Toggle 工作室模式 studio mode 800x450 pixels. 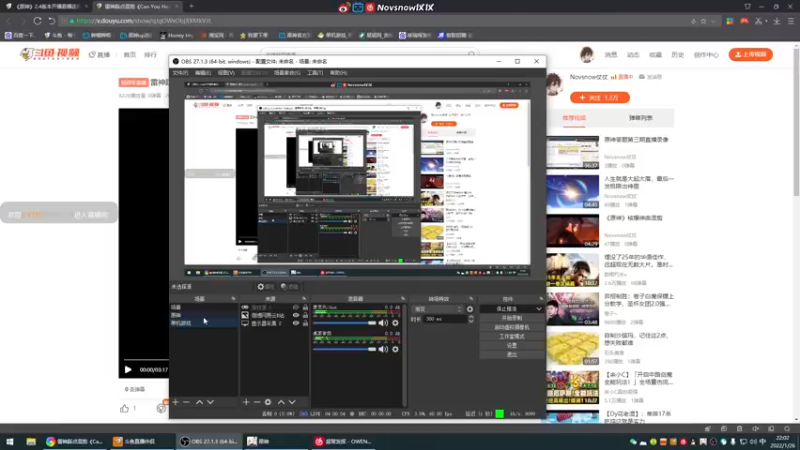[x=512, y=336]
